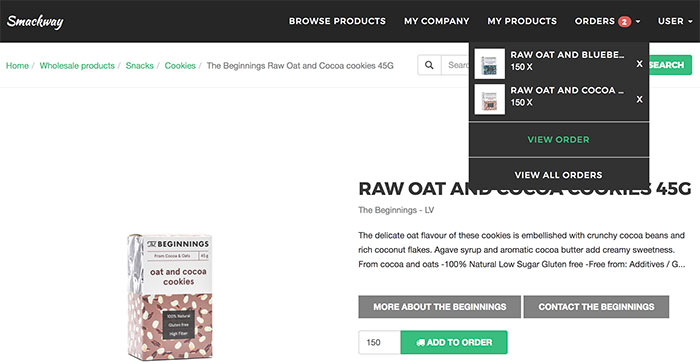The width and height of the screenshot is (700, 364).
Task: Click the Smackway logo
Action: (x=35, y=21)
